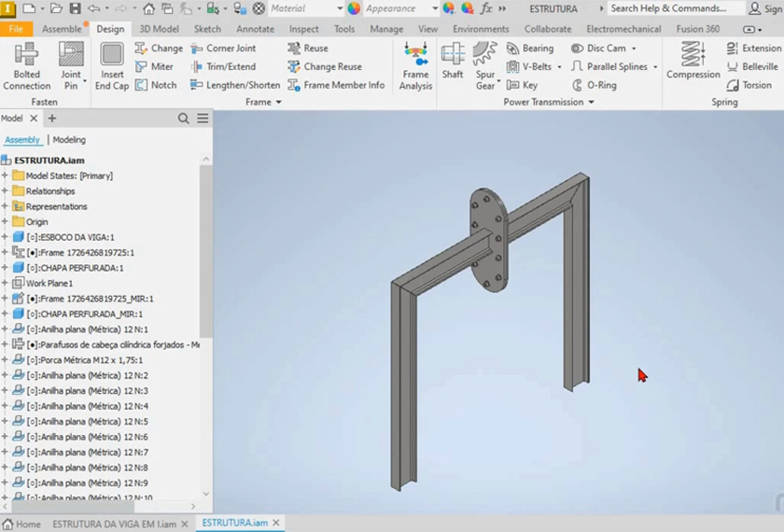Screen dimensions: 784x532
Task: Expand the Model States node
Action: [6, 175]
